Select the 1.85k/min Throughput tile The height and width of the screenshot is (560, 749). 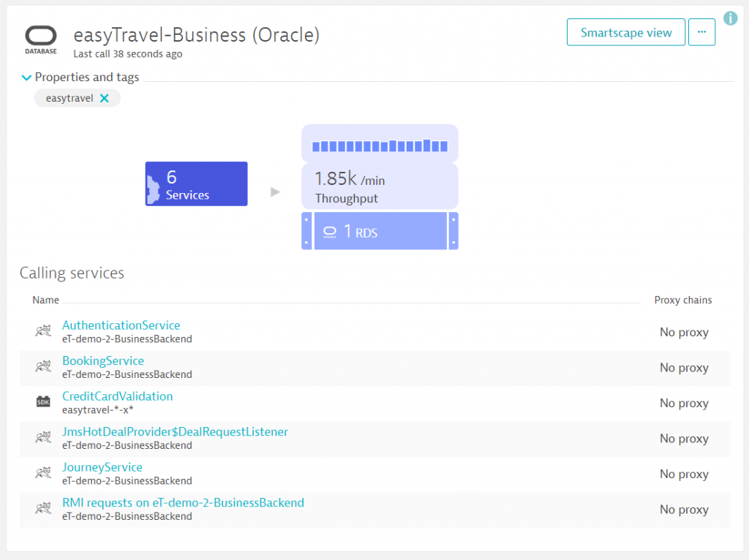(380, 186)
